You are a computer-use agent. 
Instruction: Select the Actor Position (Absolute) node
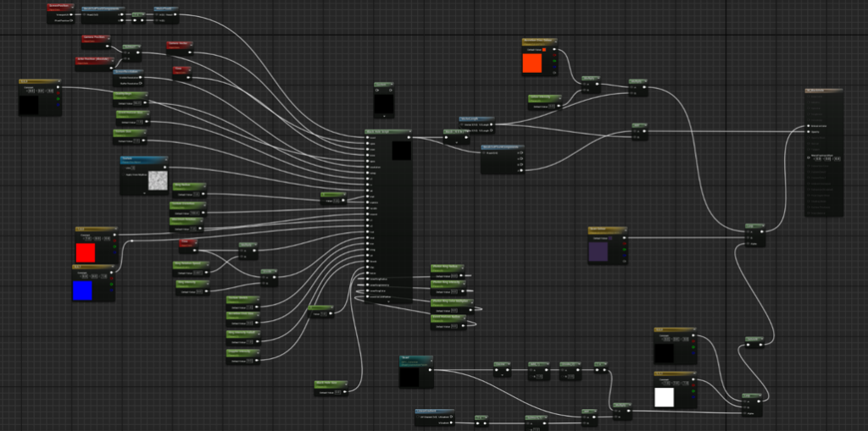pos(92,61)
